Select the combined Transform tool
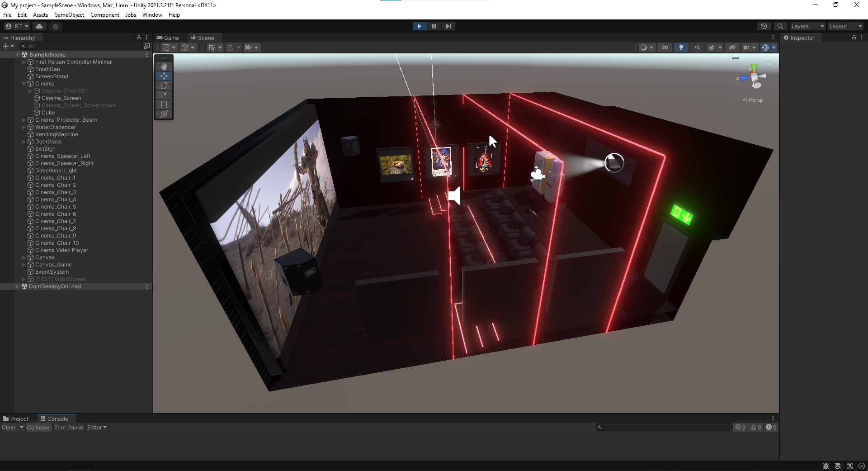This screenshot has height=471, width=868. tap(164, 114)
